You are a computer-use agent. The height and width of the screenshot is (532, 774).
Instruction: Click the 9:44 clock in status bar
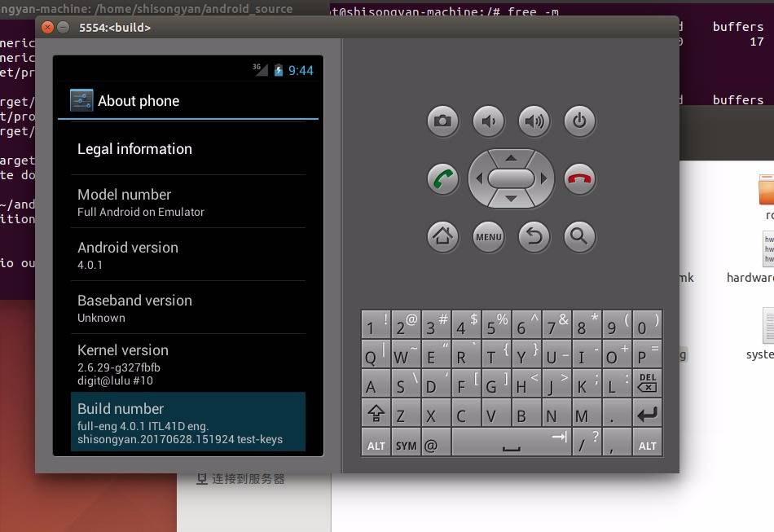tap(301, 71)
